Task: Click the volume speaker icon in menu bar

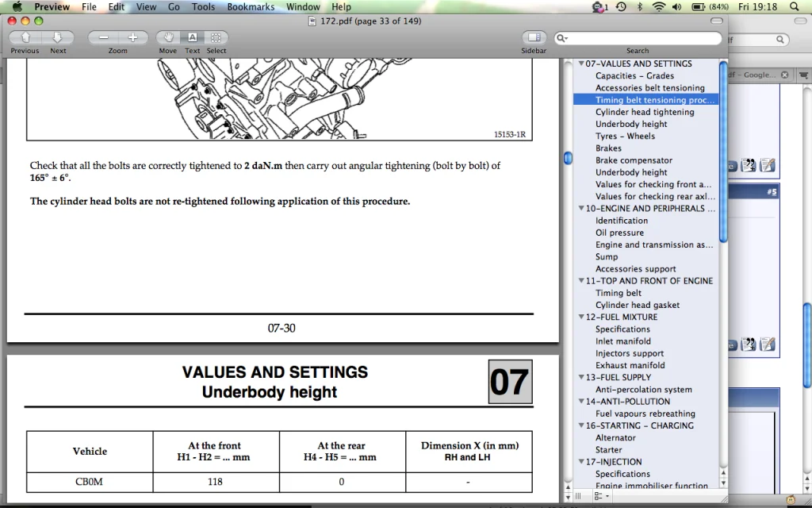Action: [677, 6]
